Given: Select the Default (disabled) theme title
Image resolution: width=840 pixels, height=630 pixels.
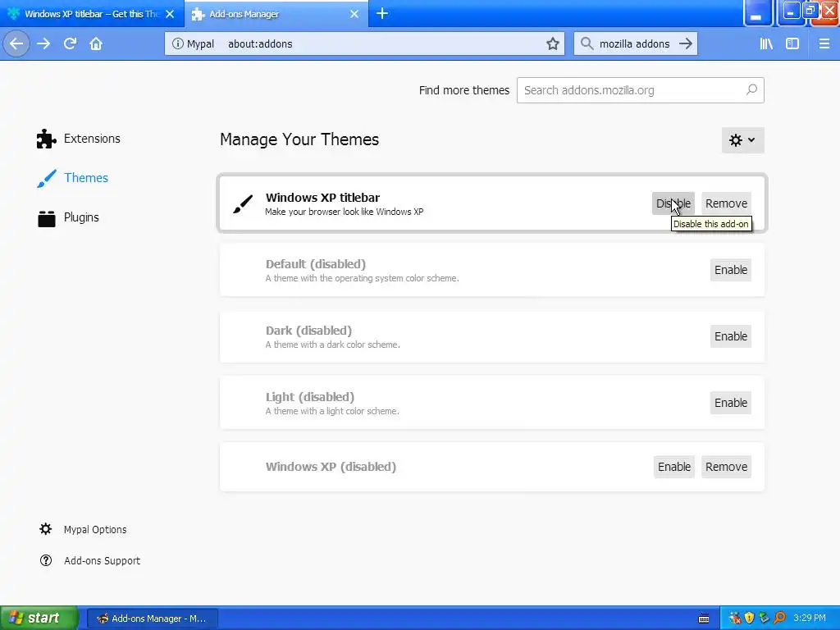Looking at the screenshot, I should coord(316,264).
